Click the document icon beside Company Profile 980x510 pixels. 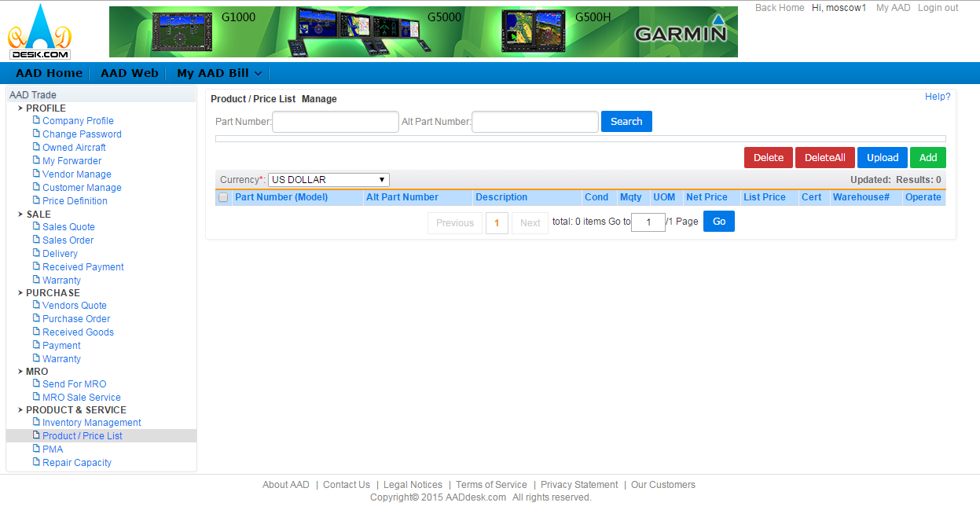[36, 120]
